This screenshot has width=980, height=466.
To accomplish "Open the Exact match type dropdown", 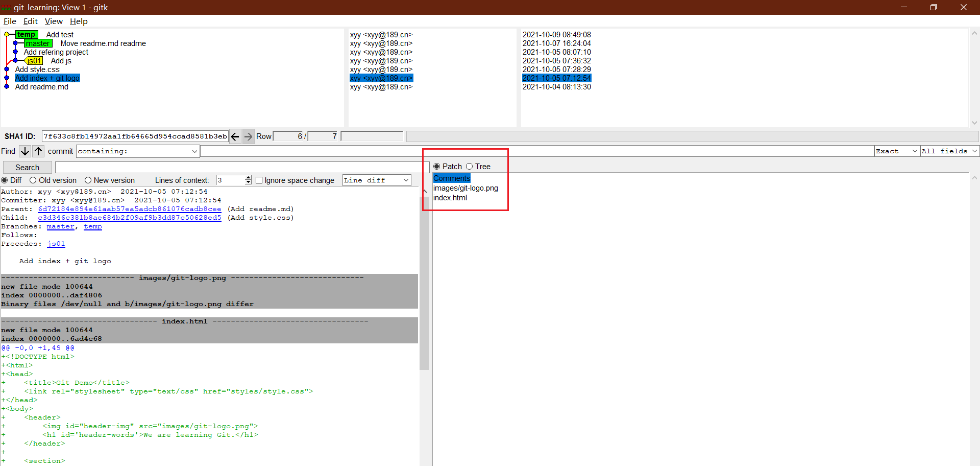I will [897, 151].
